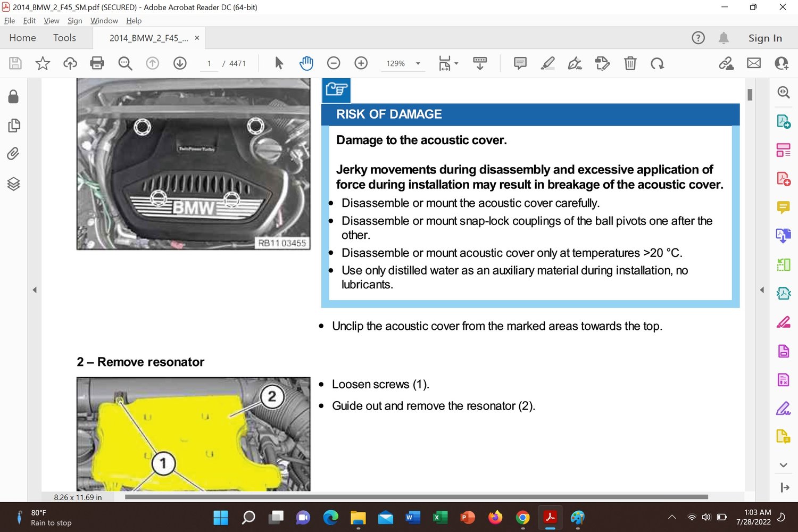Select the 2014_BMW_2_F45 document tab

148,38
